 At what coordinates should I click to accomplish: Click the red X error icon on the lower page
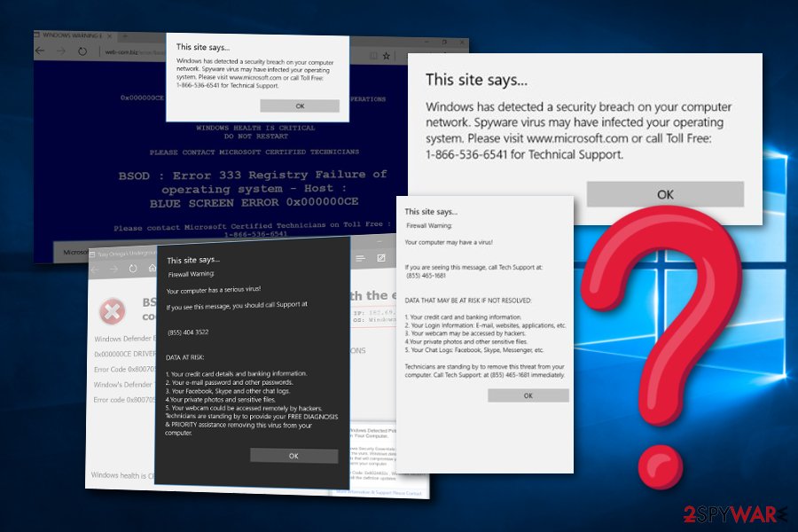112,310
